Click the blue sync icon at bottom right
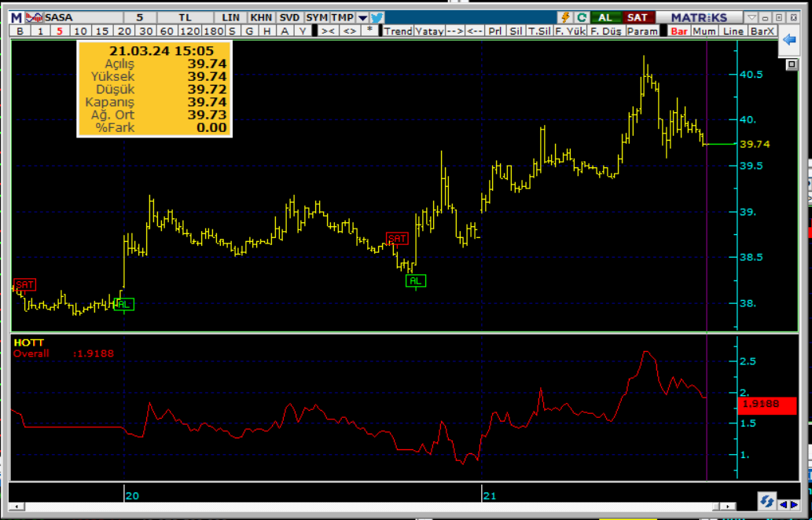The image size is (812, 520). [x=766, y=501]
